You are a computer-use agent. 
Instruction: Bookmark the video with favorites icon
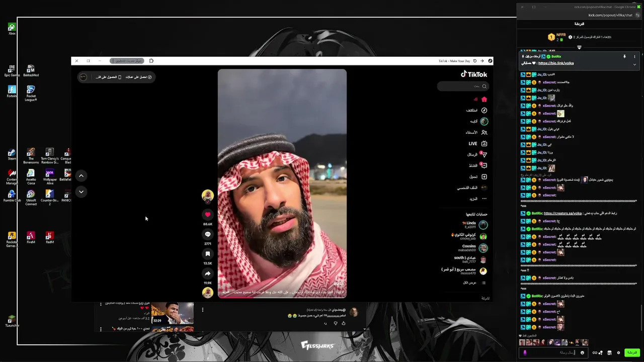click(207, 254)
